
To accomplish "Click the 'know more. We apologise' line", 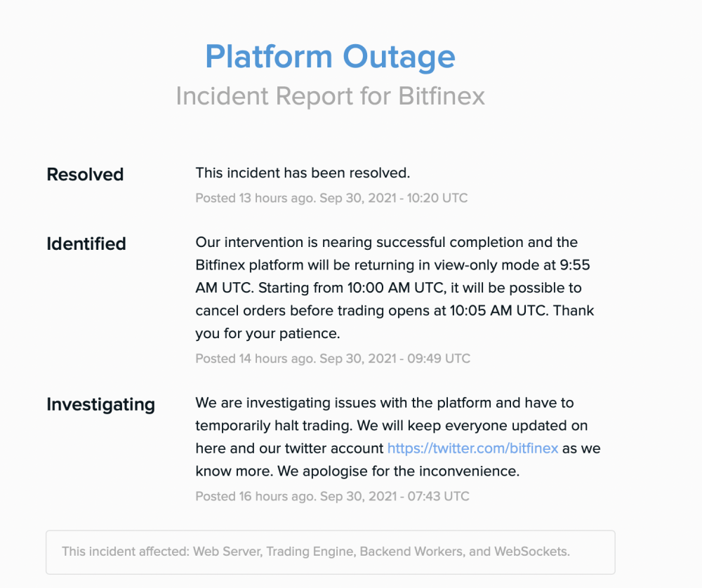I will 357,472.
